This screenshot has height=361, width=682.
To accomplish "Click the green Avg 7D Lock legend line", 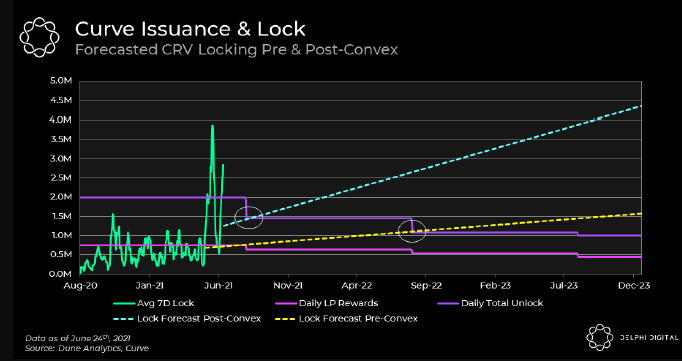I will tap(124, 303).
